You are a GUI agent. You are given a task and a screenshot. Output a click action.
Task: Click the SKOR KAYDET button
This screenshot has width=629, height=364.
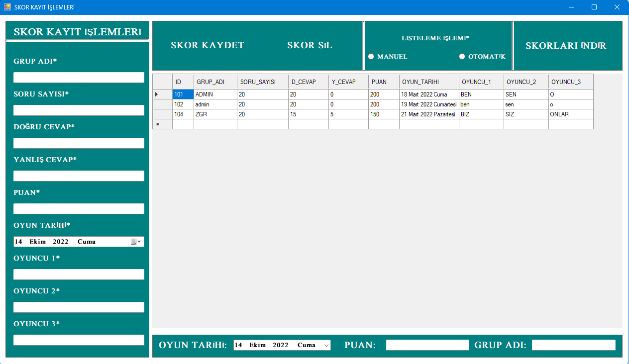click(208, 45)
